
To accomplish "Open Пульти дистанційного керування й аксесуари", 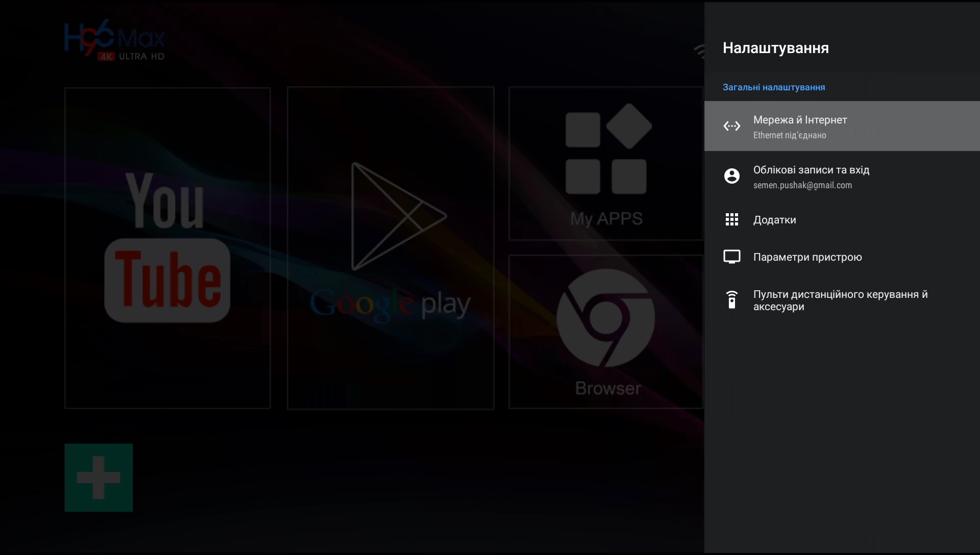I will tap(842, 300).
